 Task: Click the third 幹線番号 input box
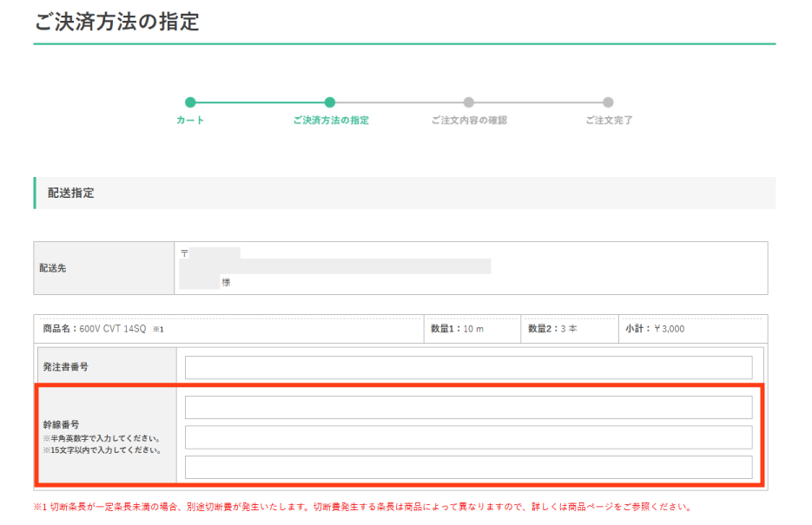pyautogui.click(x=468, y=467)
